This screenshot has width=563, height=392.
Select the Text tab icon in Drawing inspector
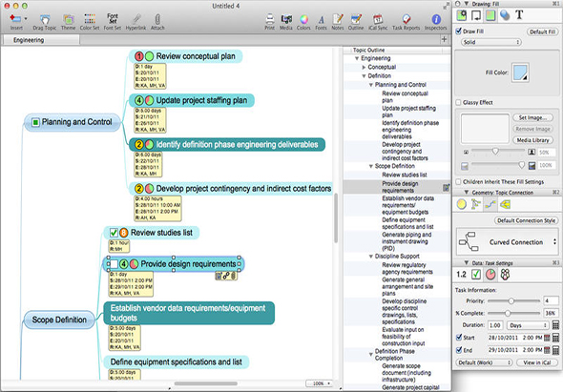pos(519,15)
